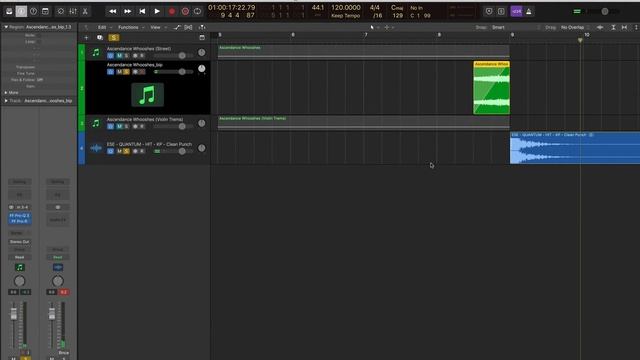Click the Stereo Out output slot
Image resolution: width=640 pixels, height=360 pixels.
(19, 242)
